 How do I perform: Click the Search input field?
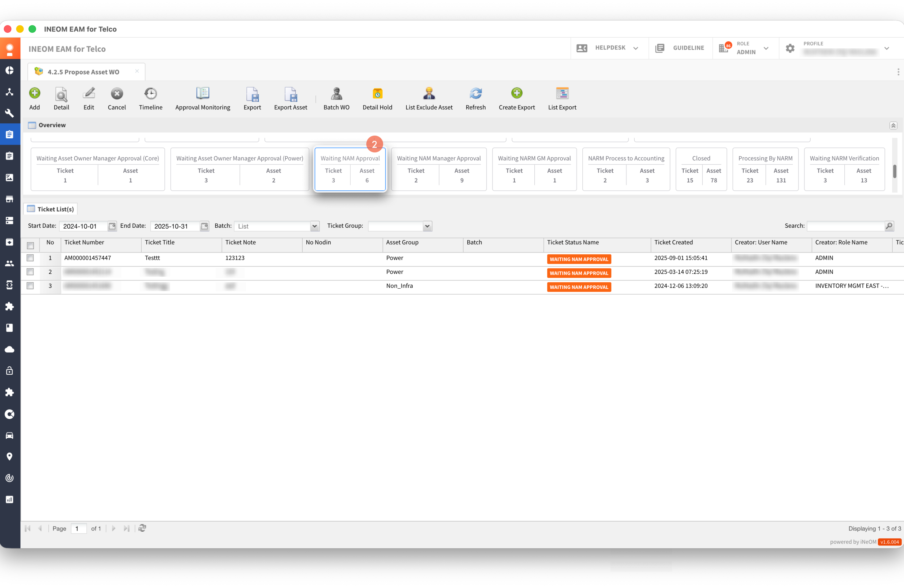tap(846, 226)
